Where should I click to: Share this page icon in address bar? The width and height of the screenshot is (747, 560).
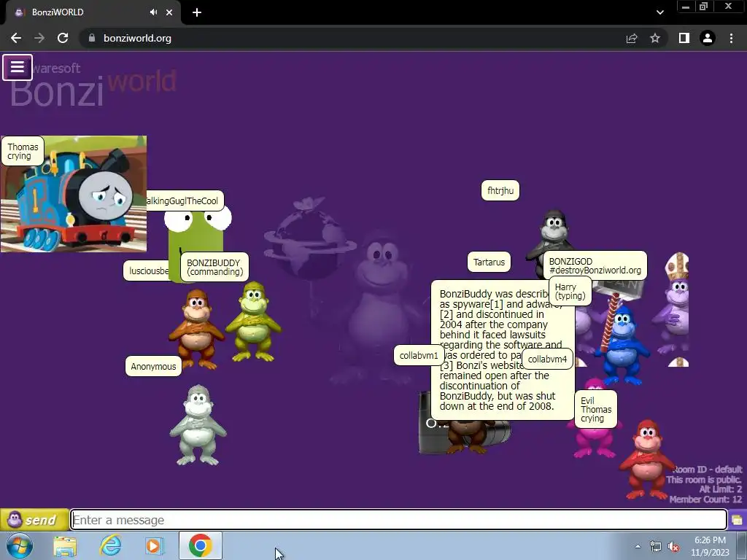pyautogui.click(x=632, y=38)
